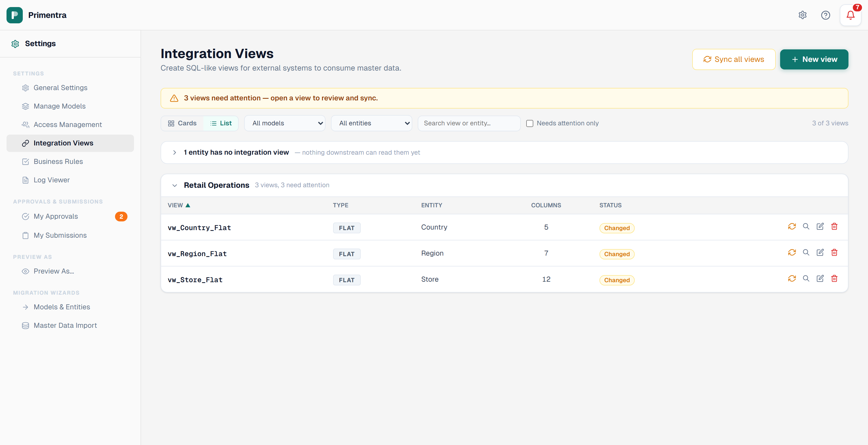Go to My Submissions

70,235
